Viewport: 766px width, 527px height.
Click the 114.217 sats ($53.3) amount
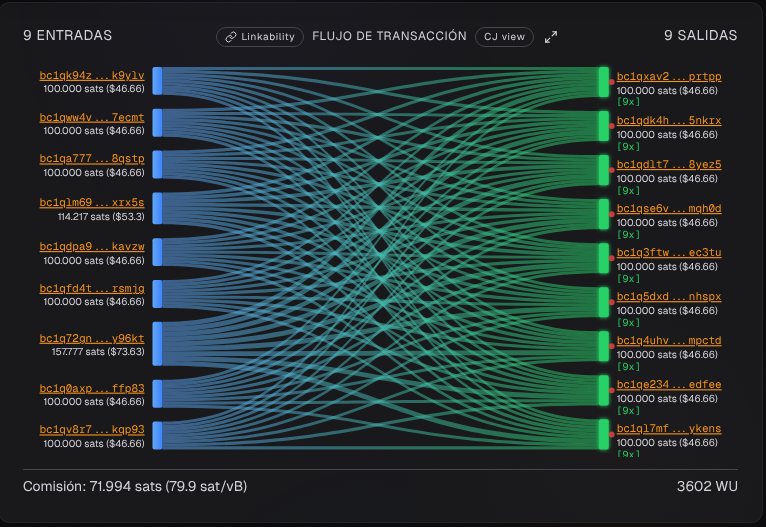tap(101, 216)
